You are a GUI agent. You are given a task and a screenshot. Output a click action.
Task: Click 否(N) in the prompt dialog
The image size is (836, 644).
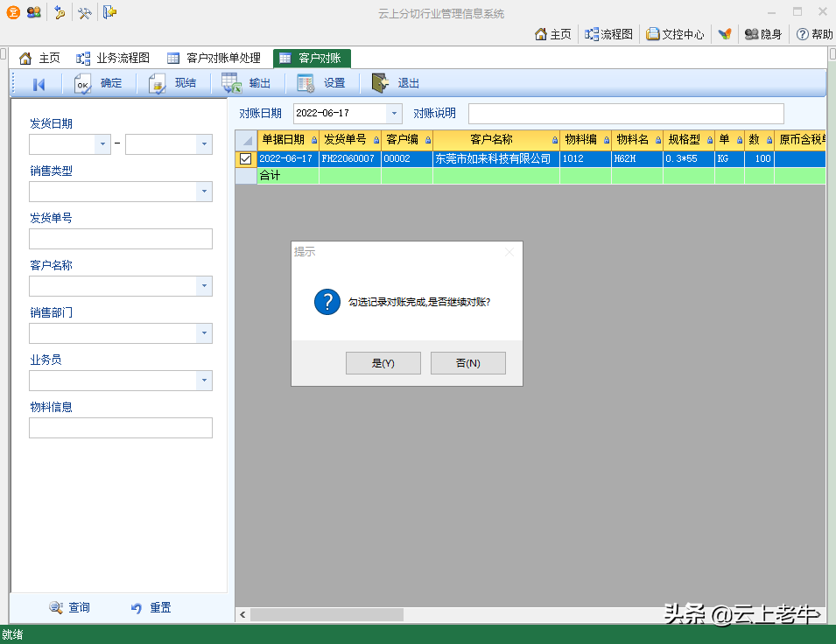[467, 363]
